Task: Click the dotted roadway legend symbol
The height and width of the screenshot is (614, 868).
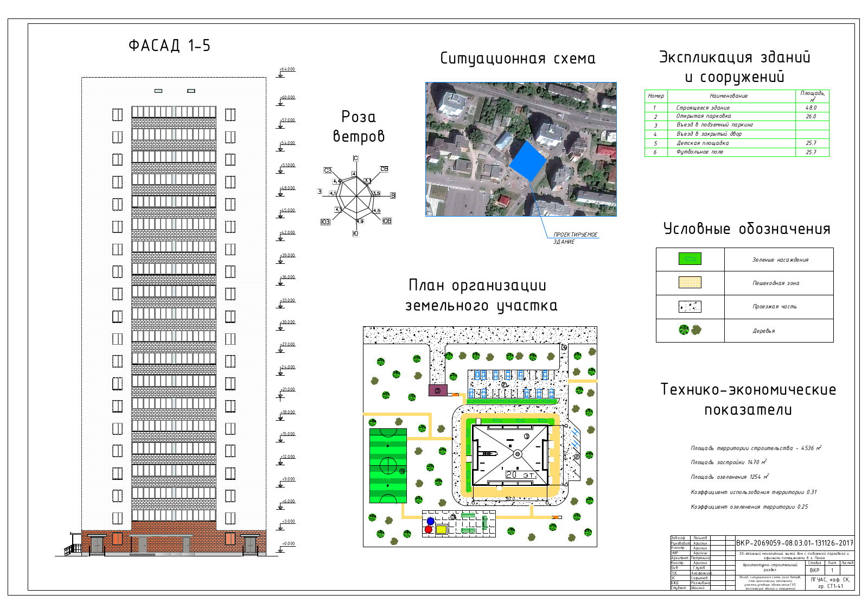Action: click(690, 307)
